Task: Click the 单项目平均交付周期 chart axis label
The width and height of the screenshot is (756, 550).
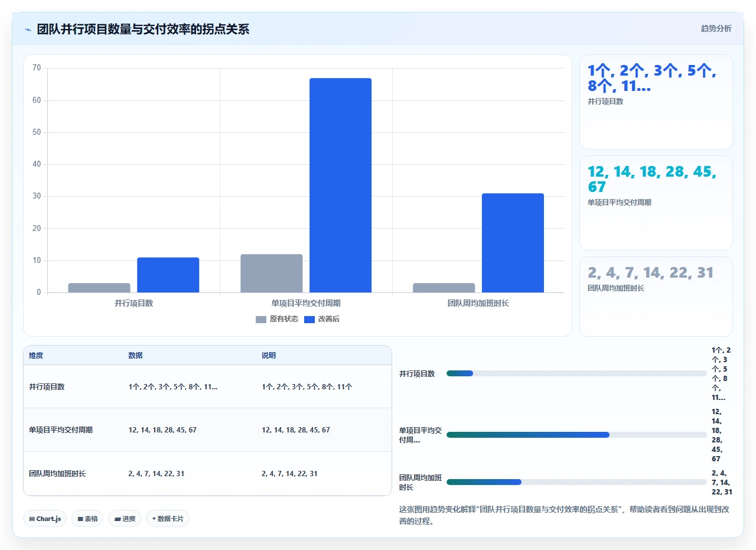Action: pos(306,303)
